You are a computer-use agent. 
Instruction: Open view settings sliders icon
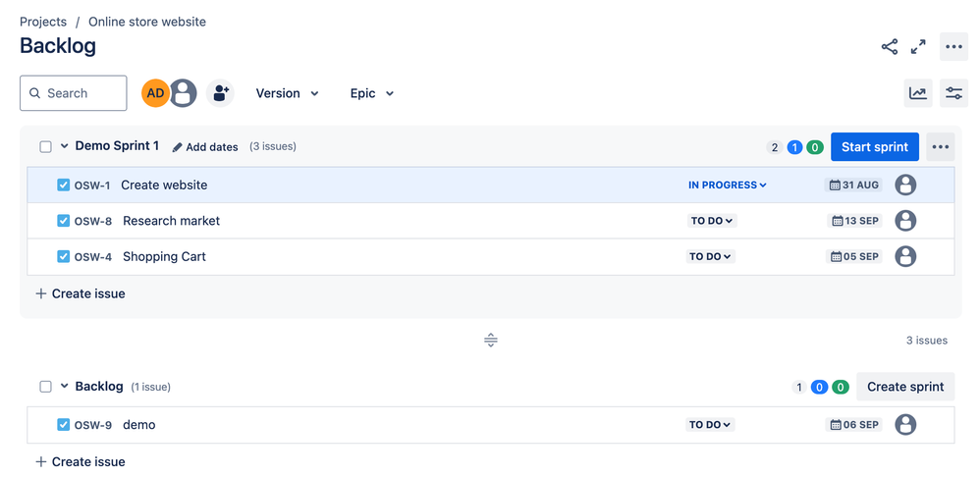point(953,93)
